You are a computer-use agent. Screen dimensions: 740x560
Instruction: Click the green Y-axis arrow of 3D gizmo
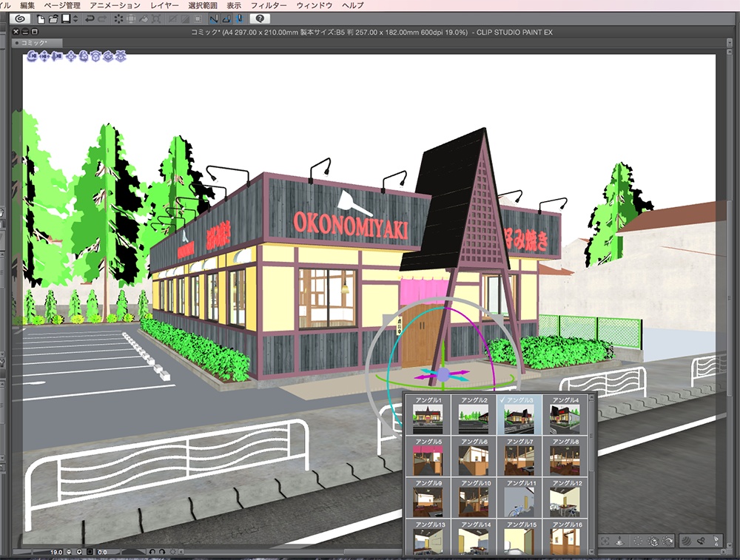[443, 352]
